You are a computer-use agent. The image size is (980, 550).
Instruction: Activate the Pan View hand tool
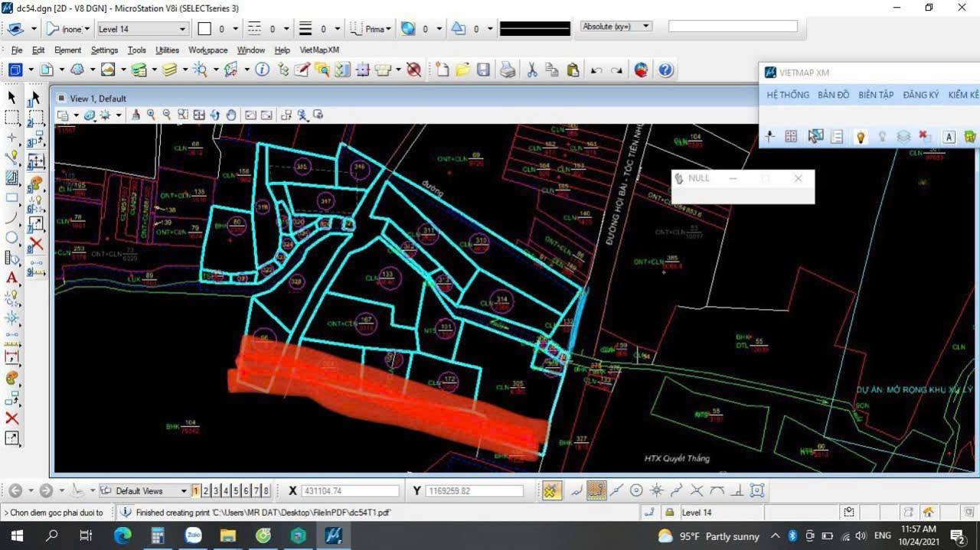point(232,116)
